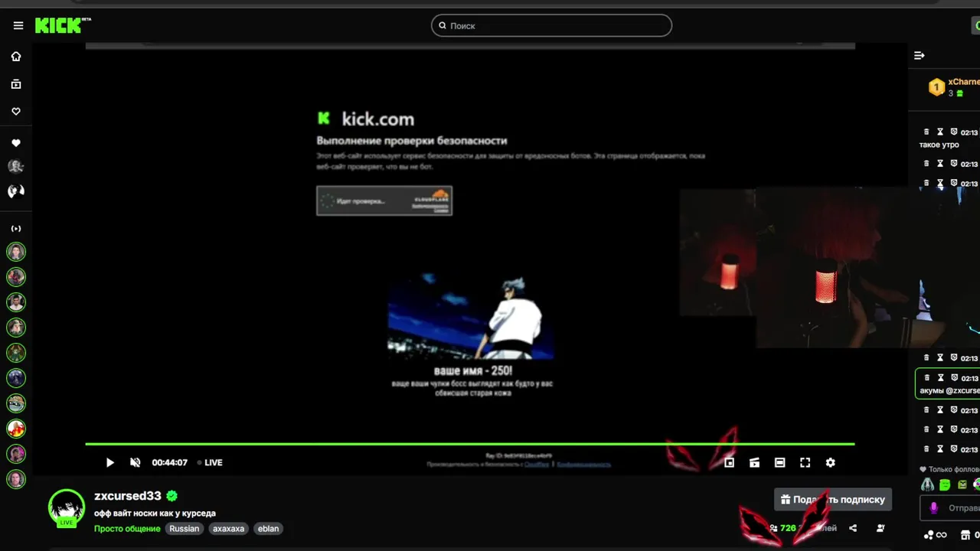Share the stream via the share icon

[853, 528]
